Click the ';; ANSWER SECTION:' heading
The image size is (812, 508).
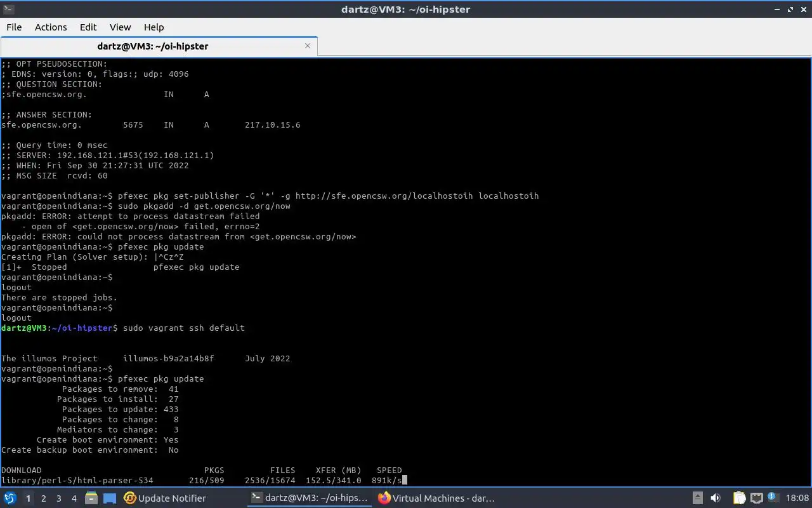click(x=46, y=115)
